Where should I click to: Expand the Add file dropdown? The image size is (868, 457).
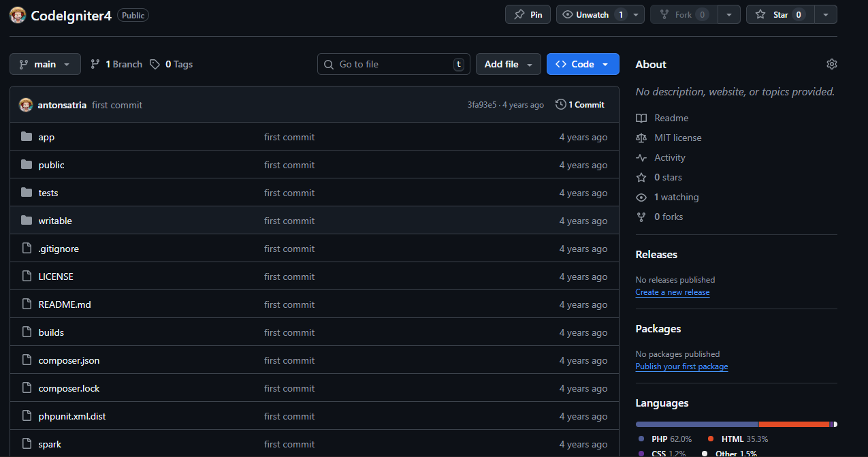(x=508, y=64)
